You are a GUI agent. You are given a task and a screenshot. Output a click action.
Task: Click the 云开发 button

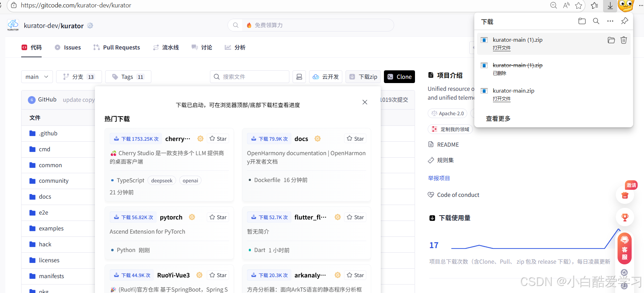coord(326,77)
